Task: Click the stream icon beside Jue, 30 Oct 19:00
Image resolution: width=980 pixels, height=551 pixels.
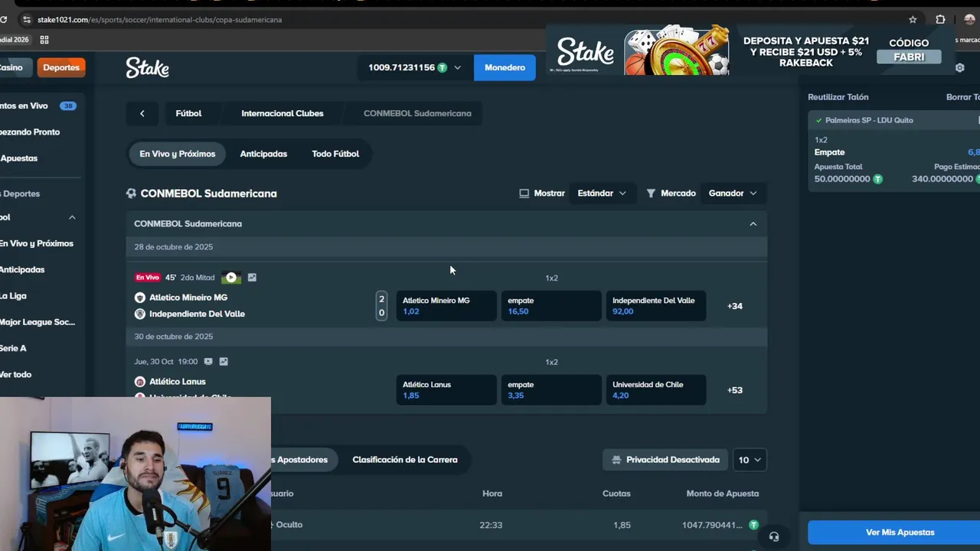Action: point(208,361)
